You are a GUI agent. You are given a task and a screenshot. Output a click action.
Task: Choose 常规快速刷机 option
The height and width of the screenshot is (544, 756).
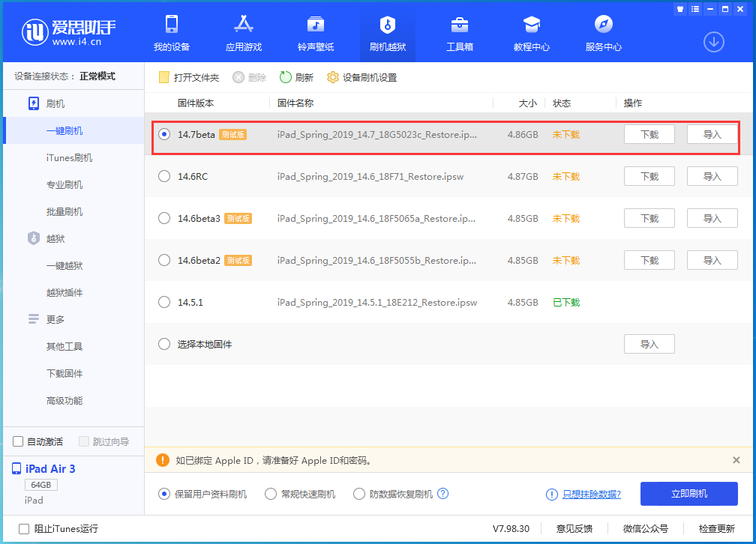coord(271,494)
